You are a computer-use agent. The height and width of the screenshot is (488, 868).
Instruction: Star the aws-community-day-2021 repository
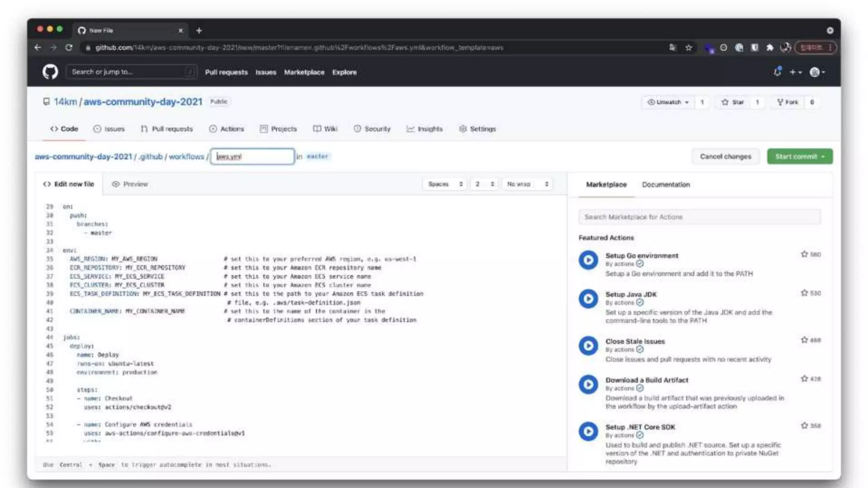click(733, 102)
